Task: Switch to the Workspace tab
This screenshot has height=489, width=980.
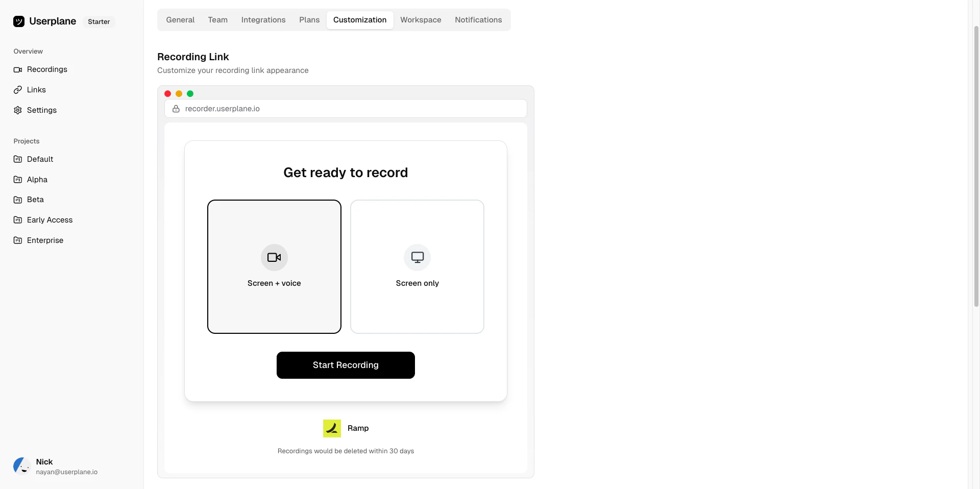Action: click(421, 20)
